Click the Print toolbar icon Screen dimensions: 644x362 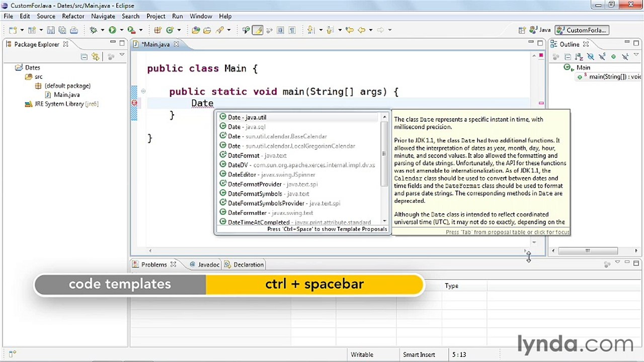coord(74,30)
